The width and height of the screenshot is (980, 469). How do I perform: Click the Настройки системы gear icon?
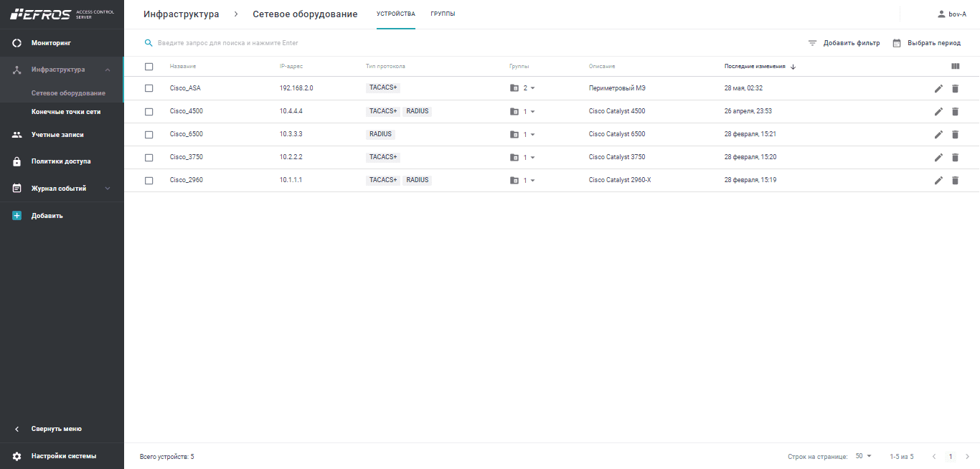pyautogui.click(x=17, y=456)
